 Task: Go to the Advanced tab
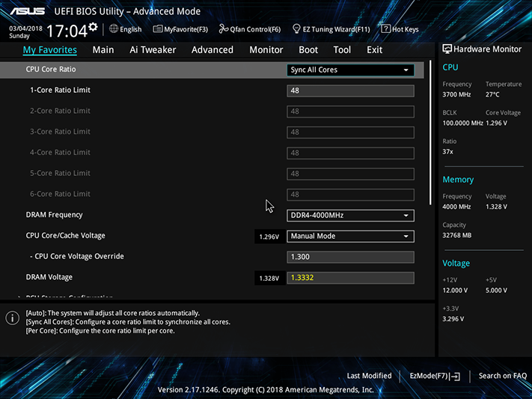213,50
